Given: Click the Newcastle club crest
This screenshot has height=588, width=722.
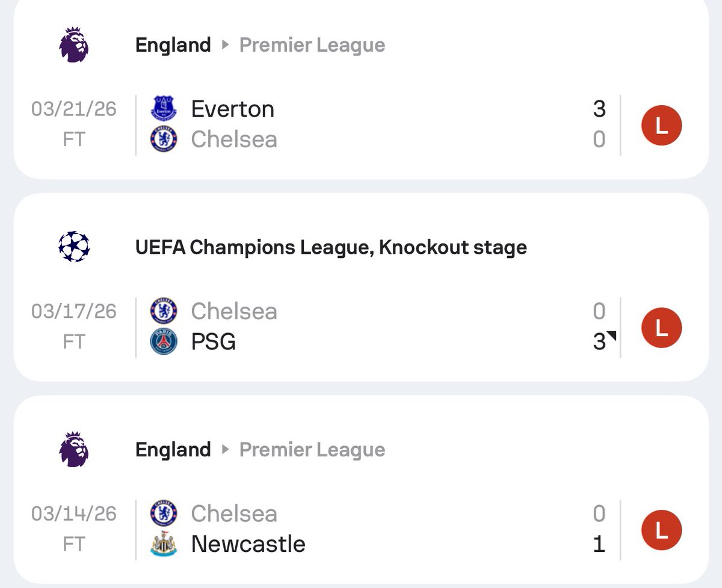Looking at the screenshot, I should pyautogui.click(x=164, y=544).
